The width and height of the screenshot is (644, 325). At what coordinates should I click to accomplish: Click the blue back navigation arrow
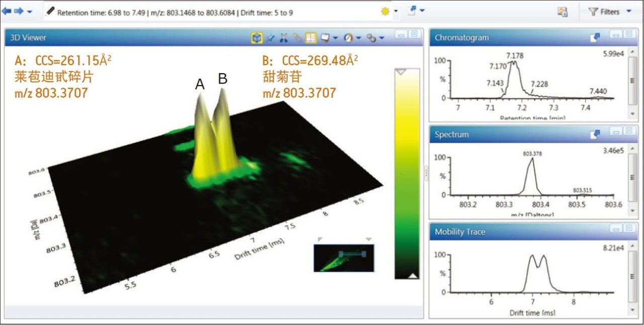pyautogui.click(x=7, y=11)
